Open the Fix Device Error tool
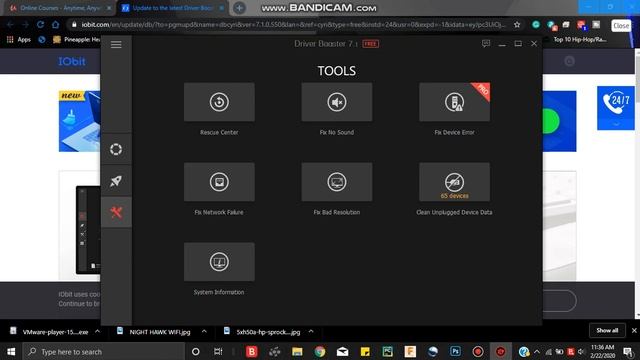640x360 pixels. [x=454, y=102]
